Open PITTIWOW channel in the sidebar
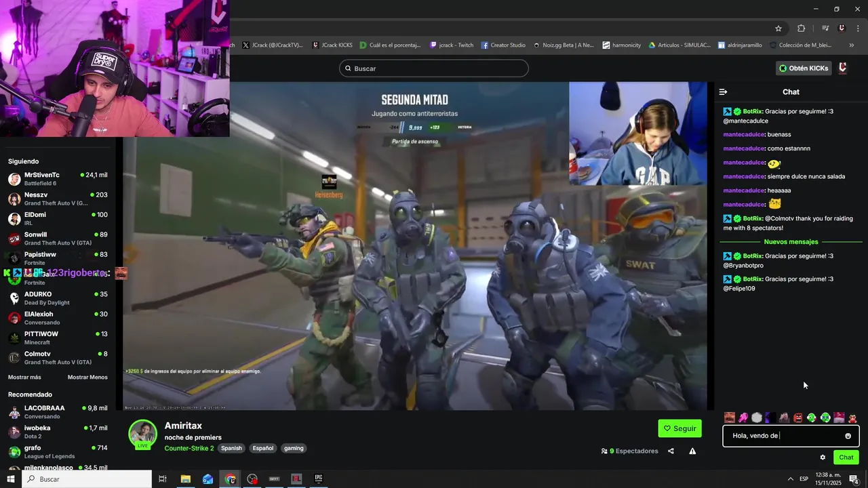The height and width of the screenshot is (488, 868). pos(58,338)
